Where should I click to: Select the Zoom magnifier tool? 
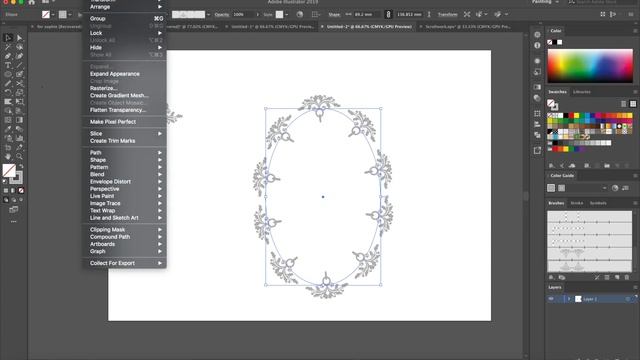(x=19, y=156)
